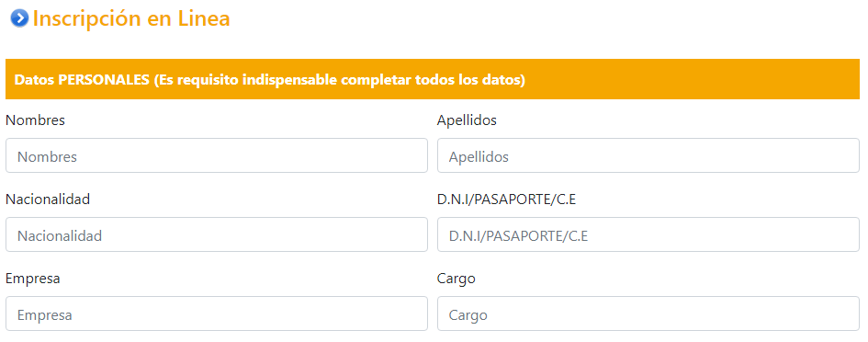The height and width of the screenshot is (342, 868).
Task: Click the Empresa label text
Action: (33, 279)
